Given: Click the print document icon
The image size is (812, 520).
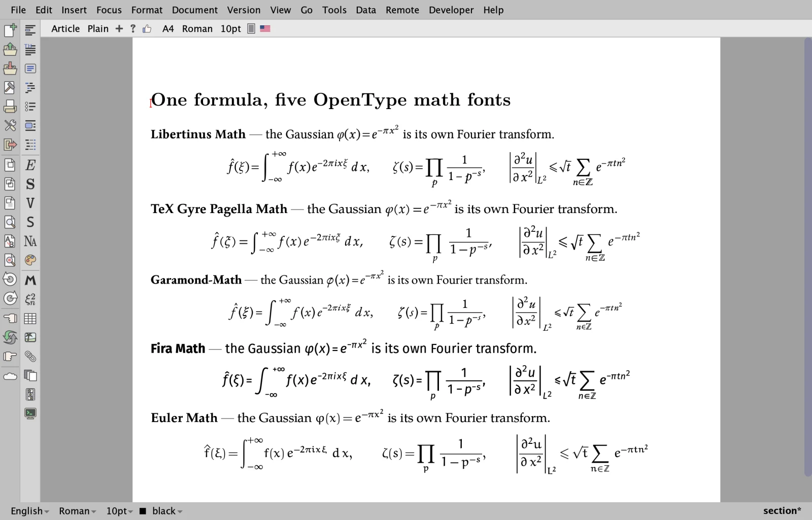Looking at the screenshot, I should click(x=10, y=107).
